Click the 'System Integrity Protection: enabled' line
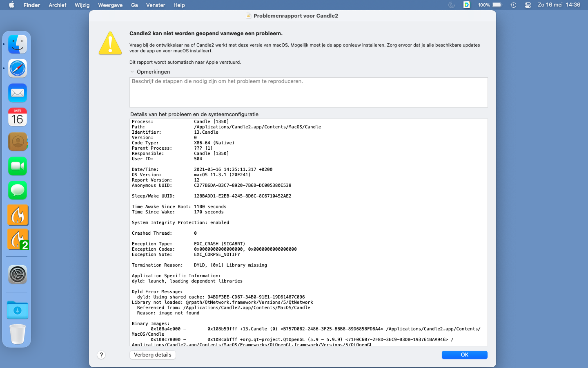588x368 pixels. [x=180, y=222]
